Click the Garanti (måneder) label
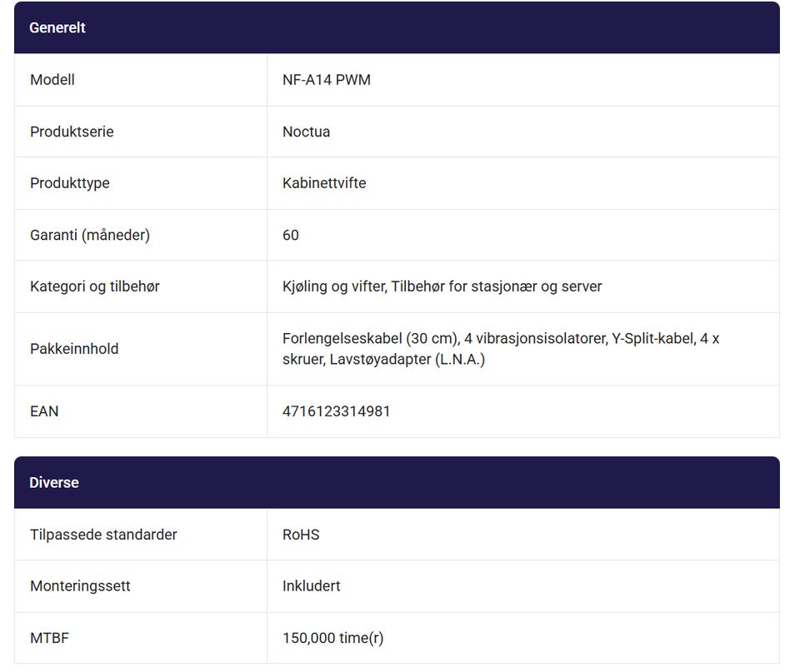The image size is (800, 672). [90, 235]
